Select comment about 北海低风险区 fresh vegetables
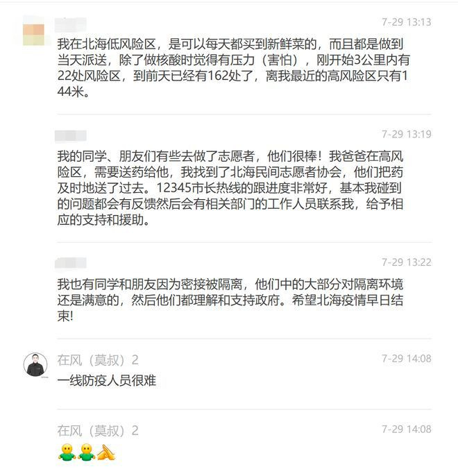This screenshot has width=458, height=476. tap(233, 68)
